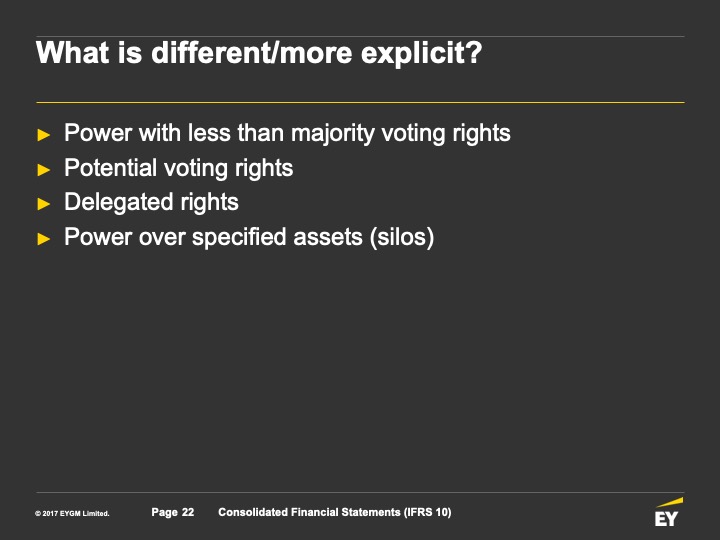This screenshot has height=540, width=720.
Task: Select the arrow bullet before Delegated rights
Action: point(43,203)
